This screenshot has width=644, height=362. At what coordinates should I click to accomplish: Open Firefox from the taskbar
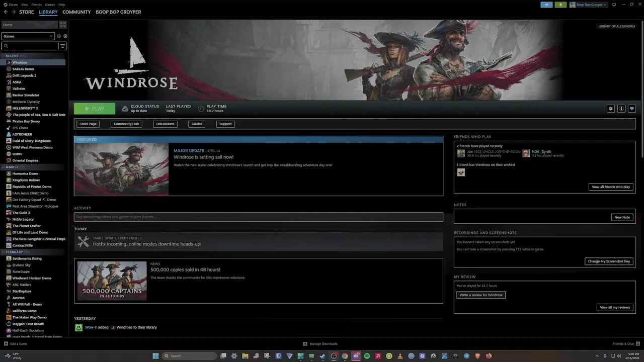[x=489, y=356]
